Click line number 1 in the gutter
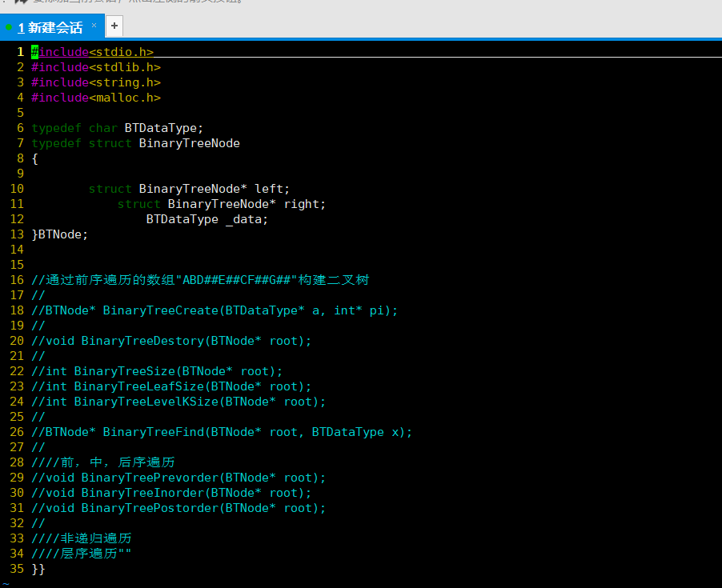The image size is (722, 588). click(21, 51)
